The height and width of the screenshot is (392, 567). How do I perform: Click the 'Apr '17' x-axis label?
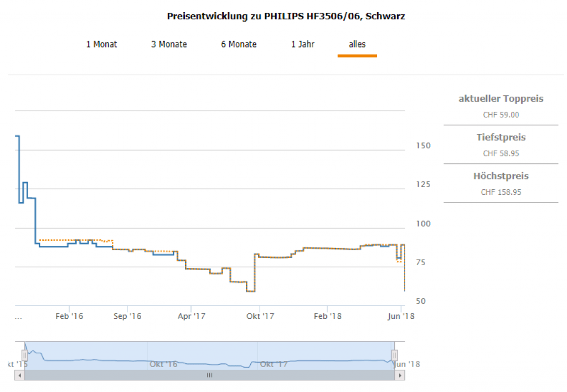[192, 316]
